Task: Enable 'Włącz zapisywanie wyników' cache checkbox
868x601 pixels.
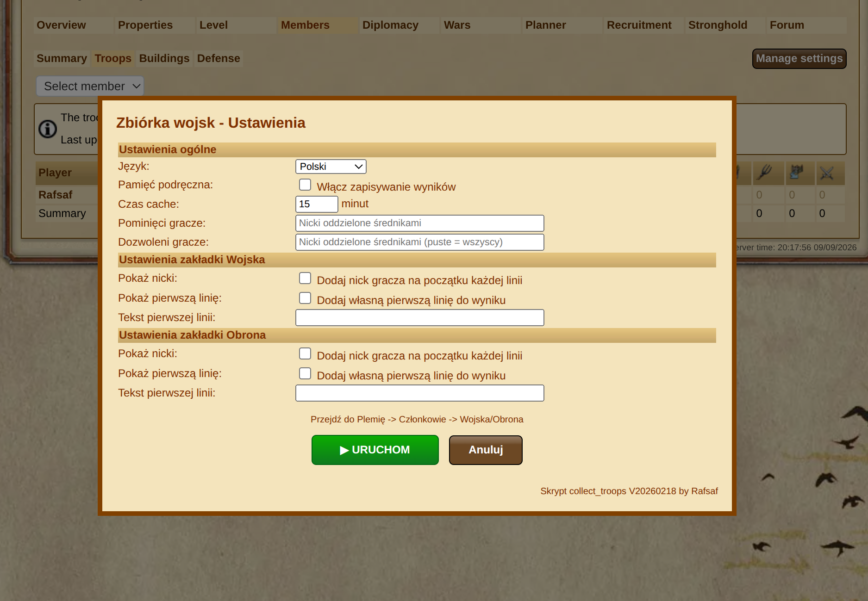Action: [x=305, y=185]
